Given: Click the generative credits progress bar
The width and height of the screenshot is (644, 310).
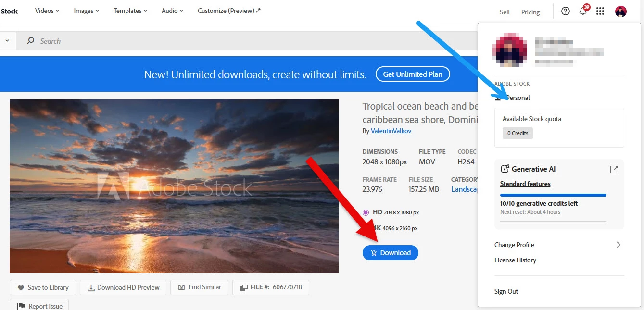Looking at the screenshot, I should (553, 195).
